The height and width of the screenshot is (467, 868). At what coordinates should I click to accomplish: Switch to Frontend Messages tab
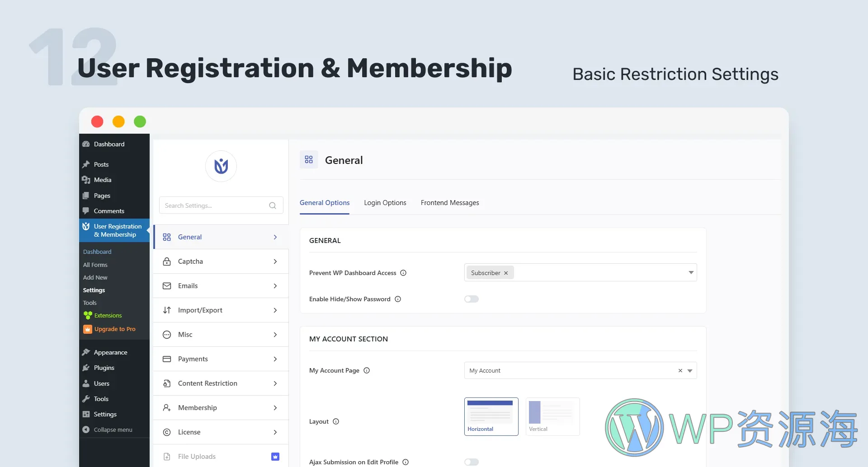(x=450, y=203)
